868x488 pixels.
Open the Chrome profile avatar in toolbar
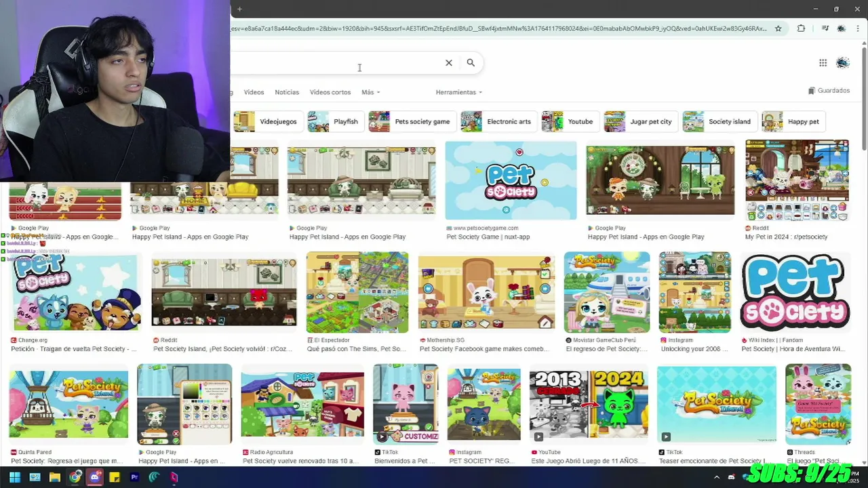coord(842,28)
